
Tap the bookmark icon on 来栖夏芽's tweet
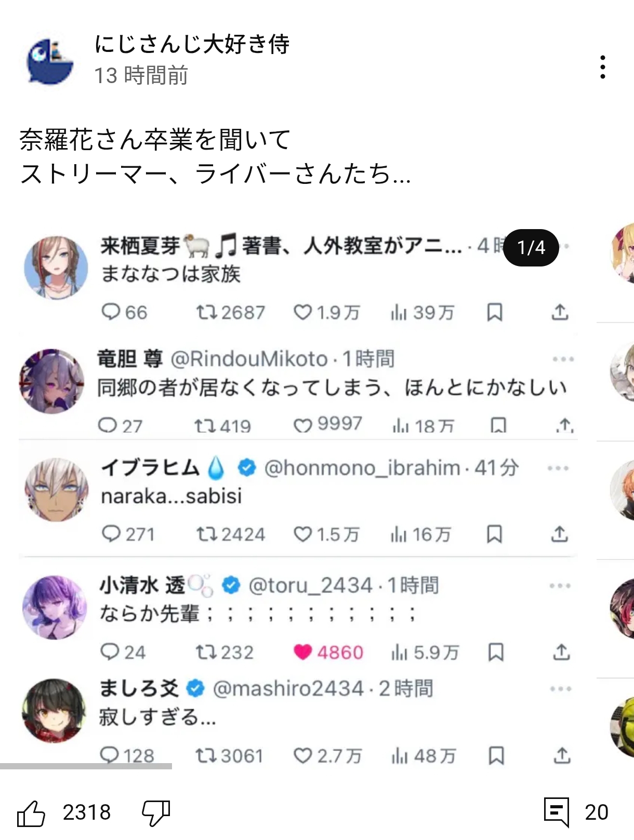(495, 312)
